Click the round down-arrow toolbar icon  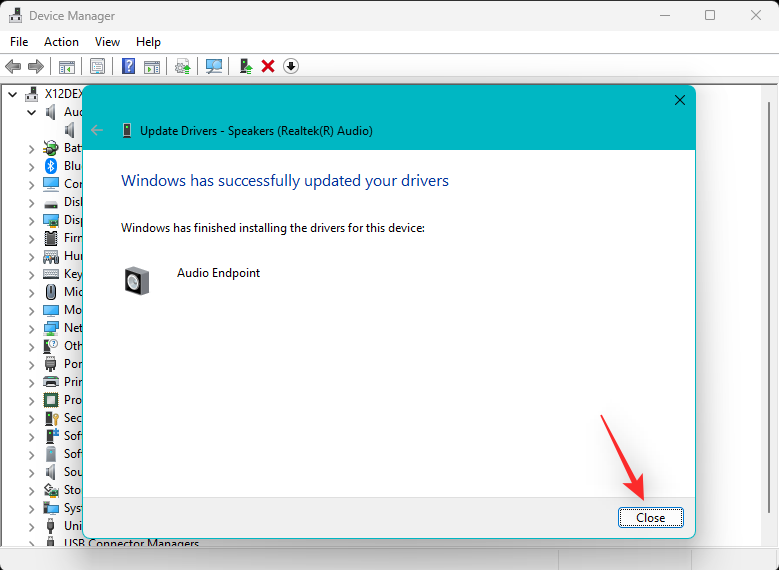(x=291, y=66)
